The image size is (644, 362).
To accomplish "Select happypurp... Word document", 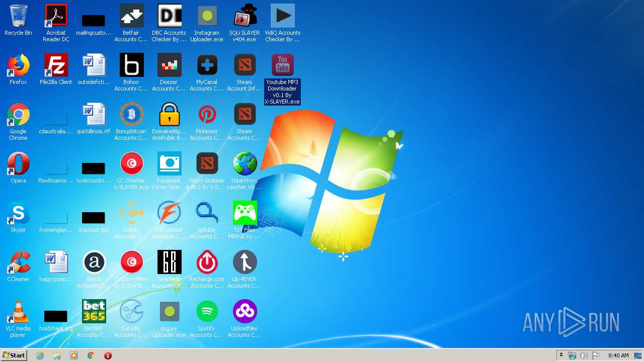I will click(x=56, y=266).
